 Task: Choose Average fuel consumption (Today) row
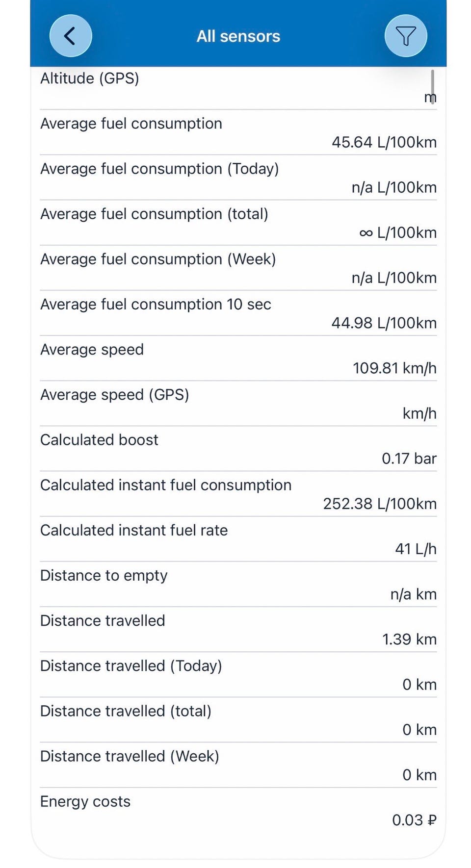(x=238, y=178)
